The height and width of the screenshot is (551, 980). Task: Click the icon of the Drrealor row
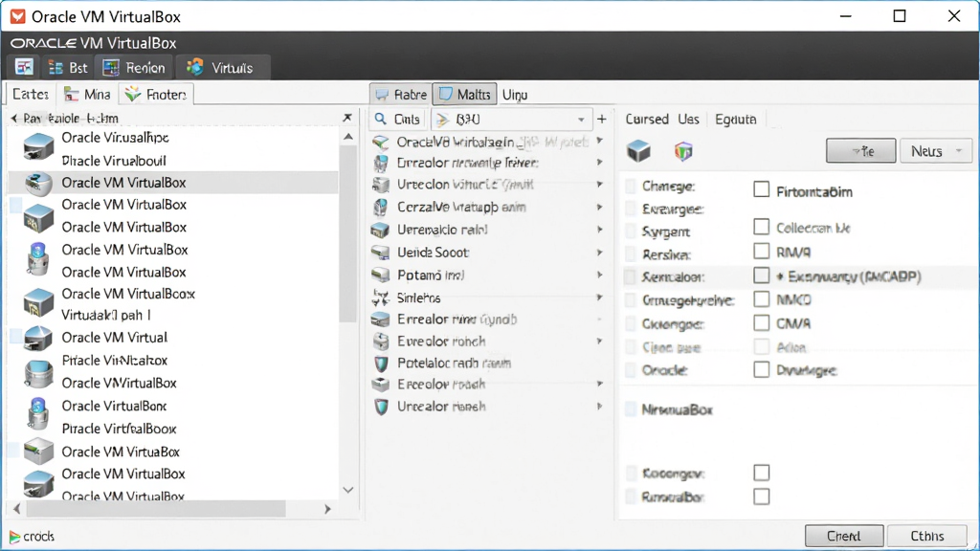381,163
